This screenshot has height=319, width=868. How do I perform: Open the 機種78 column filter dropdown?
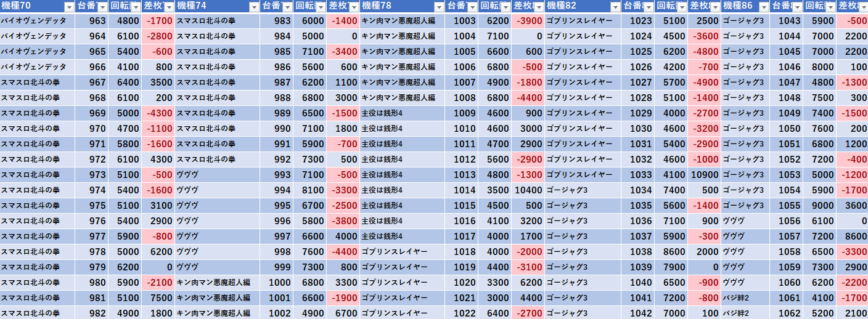438,7
